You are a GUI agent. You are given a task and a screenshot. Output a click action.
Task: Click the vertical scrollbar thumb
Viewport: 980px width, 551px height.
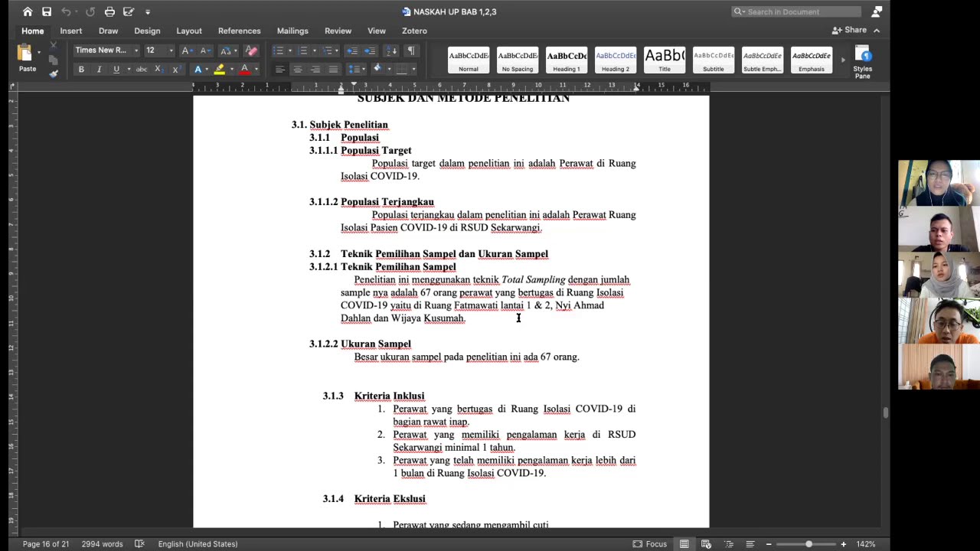pos(885,413)
